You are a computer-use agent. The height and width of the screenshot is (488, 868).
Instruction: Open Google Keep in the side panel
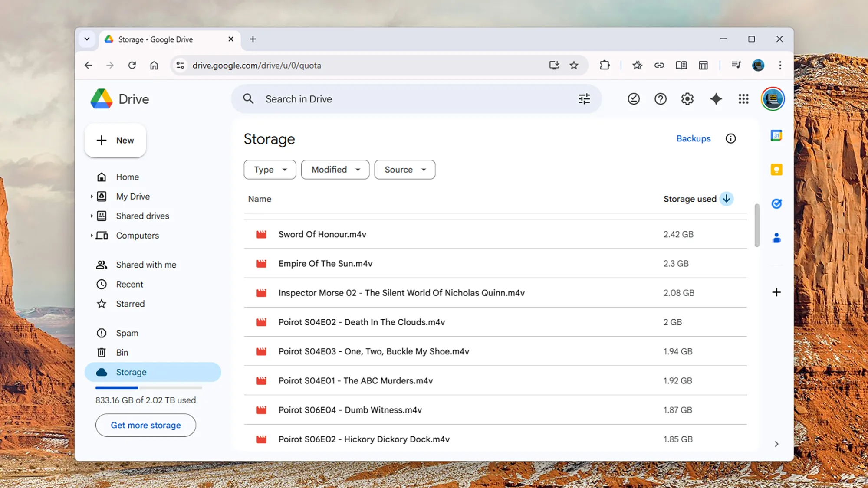(x=776, y=169)
